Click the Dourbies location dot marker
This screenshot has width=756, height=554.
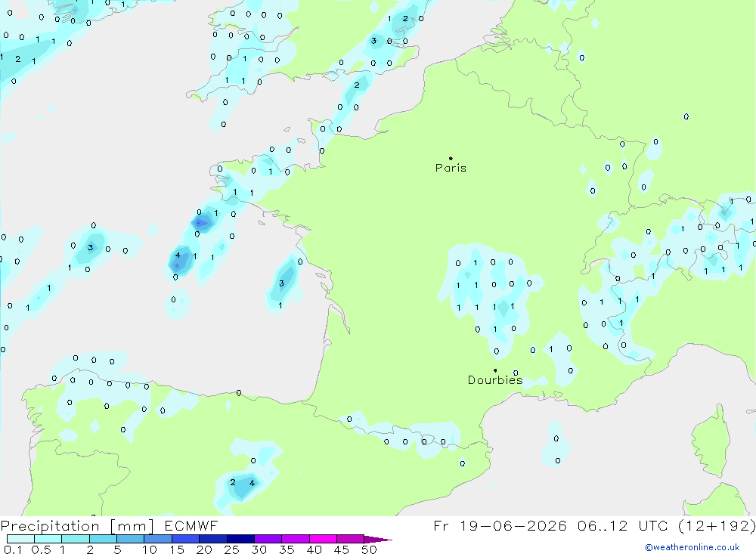(x=495, y=370)
